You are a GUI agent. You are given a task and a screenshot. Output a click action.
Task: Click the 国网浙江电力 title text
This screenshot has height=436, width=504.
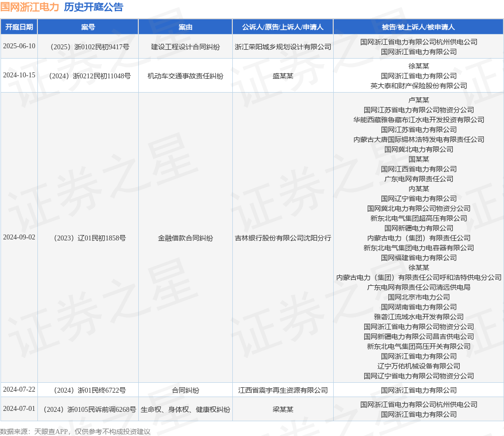click(30, 7)
